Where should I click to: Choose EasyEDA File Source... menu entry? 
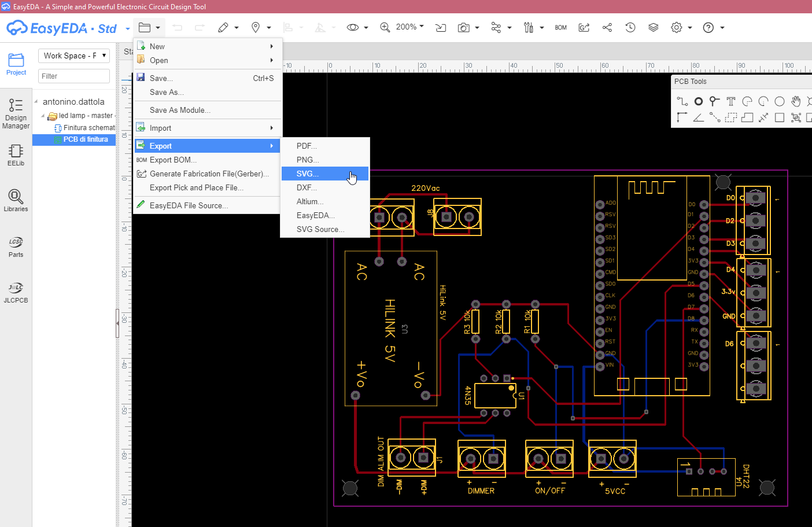click(x=208, y=205)
